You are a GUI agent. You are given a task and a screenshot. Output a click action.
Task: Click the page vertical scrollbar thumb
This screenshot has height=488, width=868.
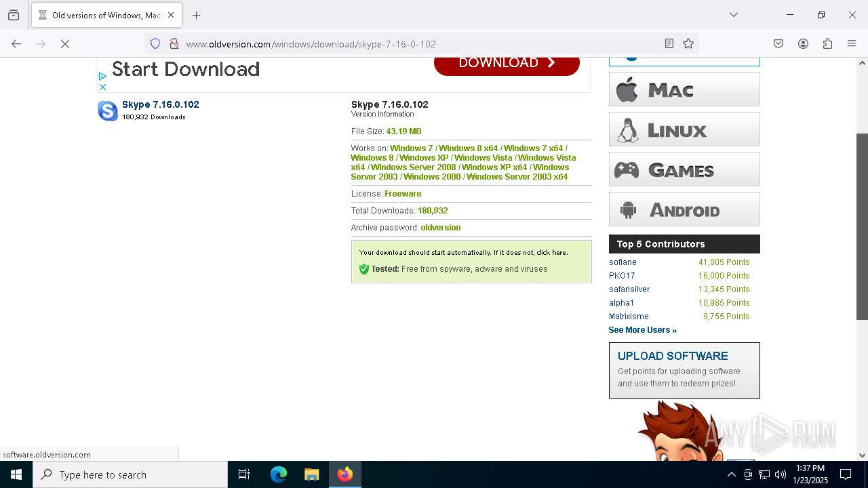point(862,226)
